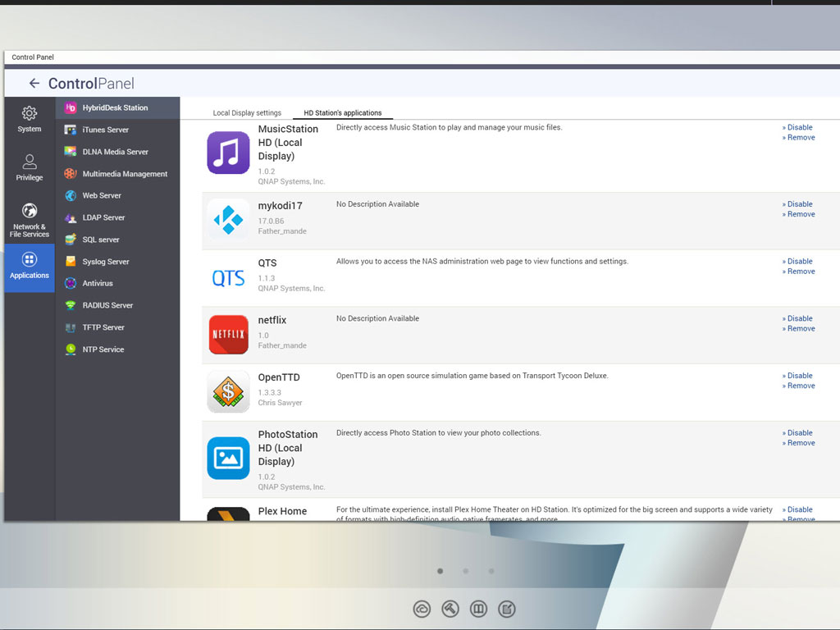
Task: Disable MusicStation HD (Local Display)
Action: point(797,127)
